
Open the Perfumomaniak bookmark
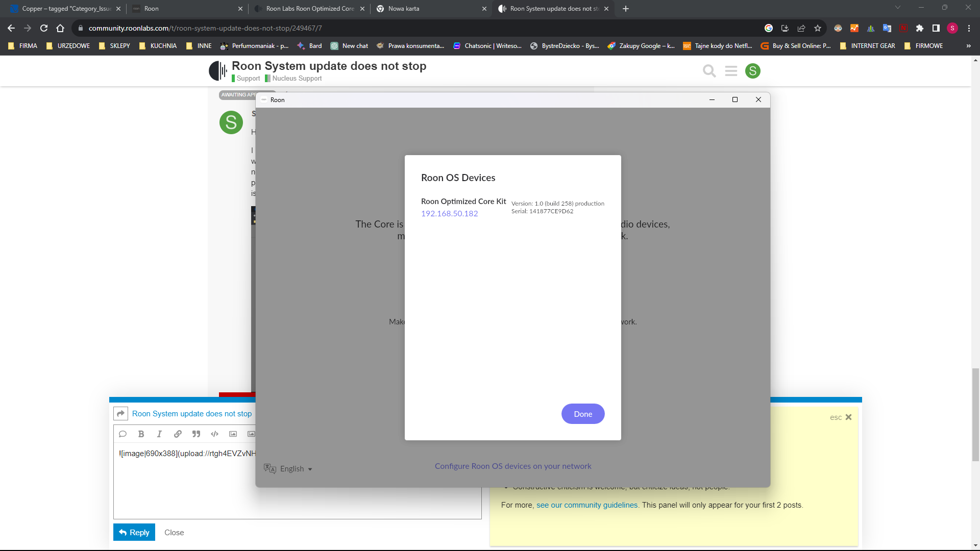click(x=255, y=46)
